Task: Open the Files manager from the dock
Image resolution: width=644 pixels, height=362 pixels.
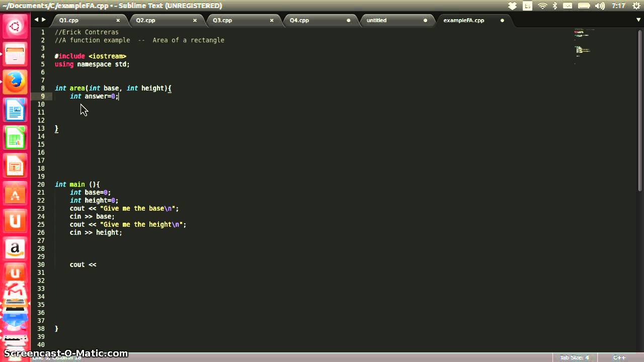Action: (15, 54)
